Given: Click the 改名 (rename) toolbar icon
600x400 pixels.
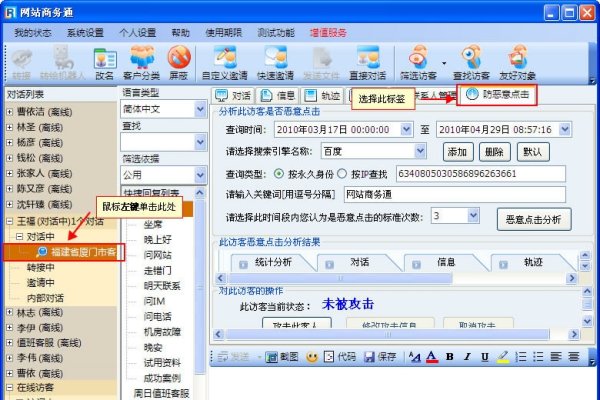Looking at the screenshot, I should (x=104, y=63).
